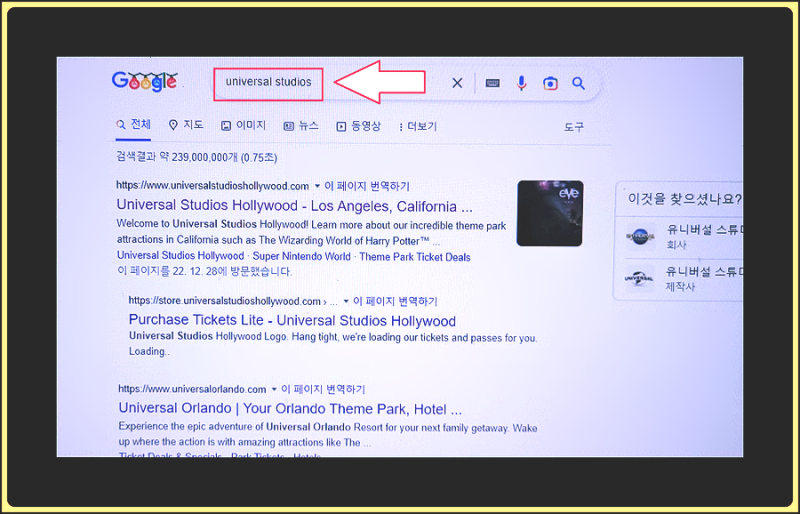Switch to the 동영상 tab
The width and height of the screenshot is (800, 514).
point(358,126)
